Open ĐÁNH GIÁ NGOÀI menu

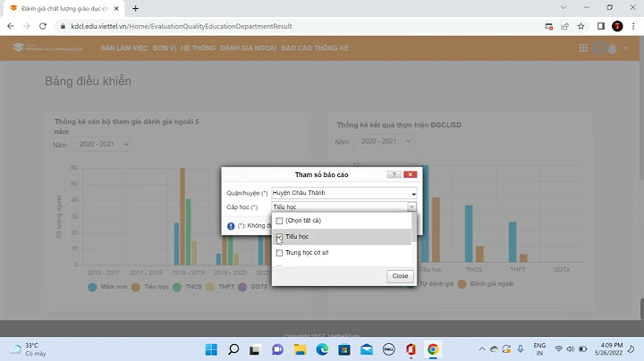pos(249,48)
